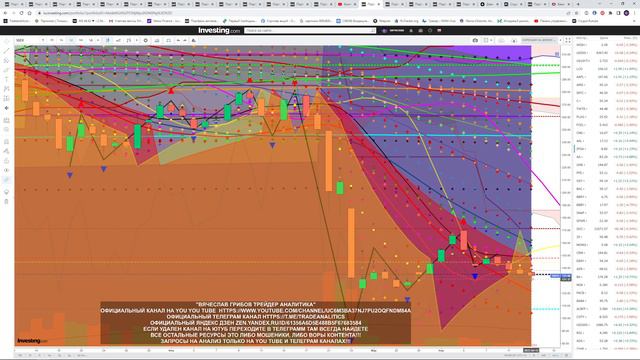
Task: Expand the time interval dropdown arrow
Action: 98,40
